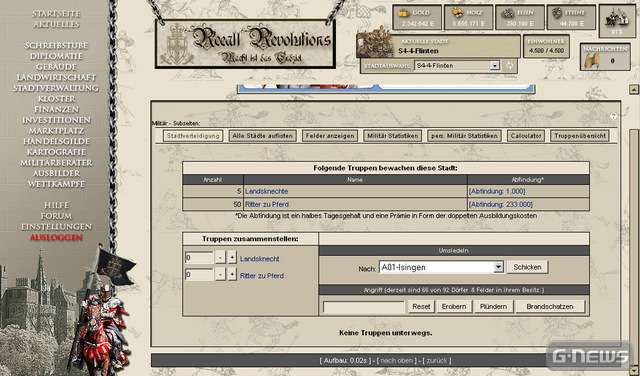640x376 pixels.
Task: Focus the Landsknecht quantity field
Action: point(199,258)
